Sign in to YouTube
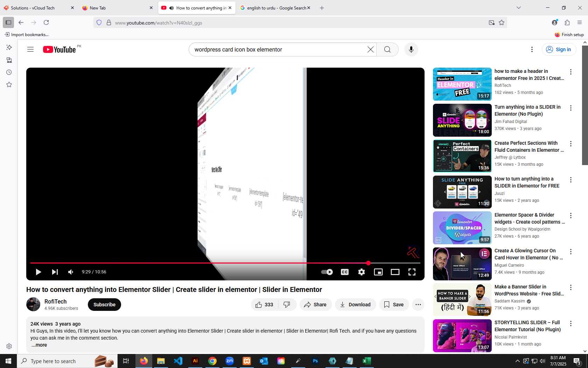The width and height of the screenshot is (588, 368). (559, 49)
